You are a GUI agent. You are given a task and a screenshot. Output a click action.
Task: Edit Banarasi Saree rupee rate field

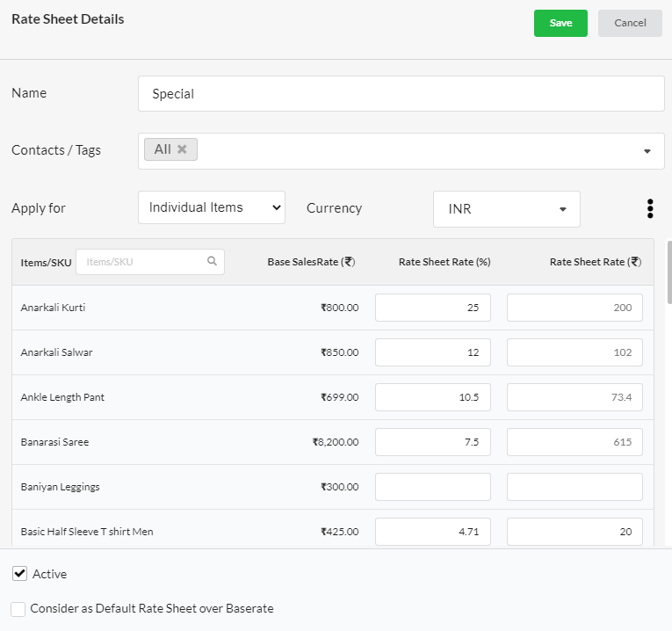point(574,442)
